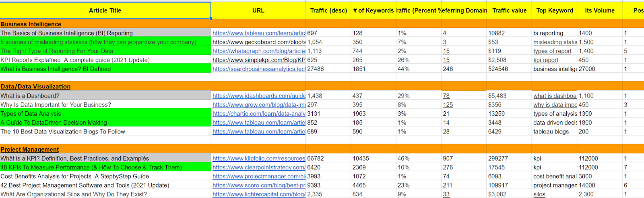Click the 'why is data impo' keyword link
The height and width of the screenshot is (198, 644).
(555, 104)
